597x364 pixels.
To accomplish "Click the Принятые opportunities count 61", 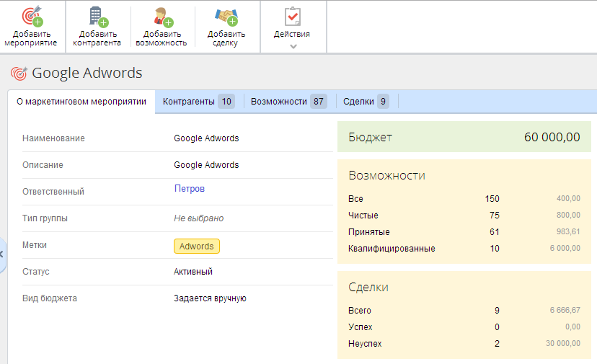I will [494, 232].
